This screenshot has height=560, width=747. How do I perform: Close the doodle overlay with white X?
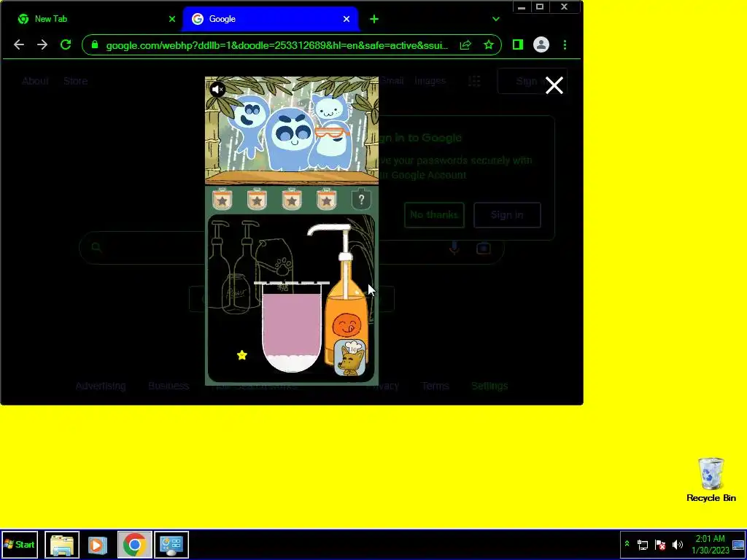pos(554,86)
